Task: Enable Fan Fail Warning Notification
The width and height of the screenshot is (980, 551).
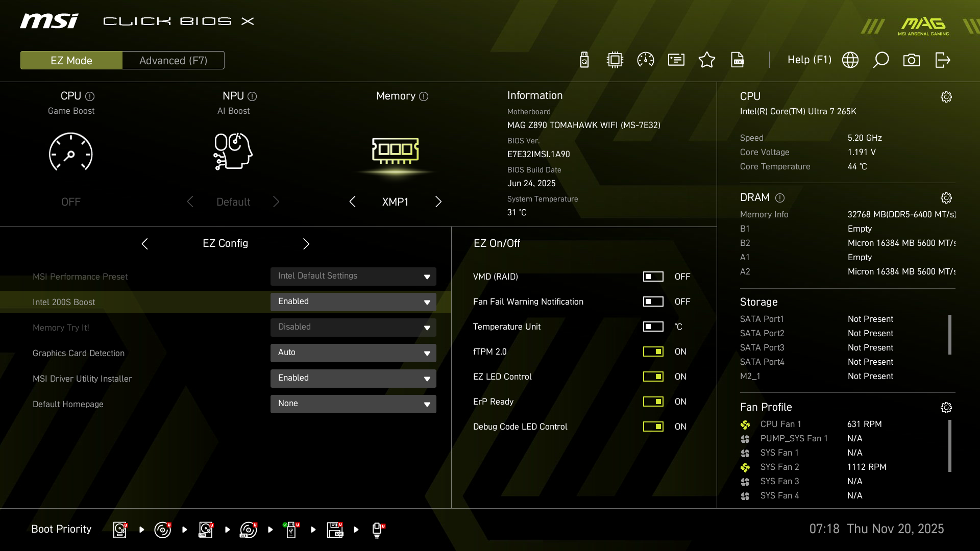Action: (653, 302)
